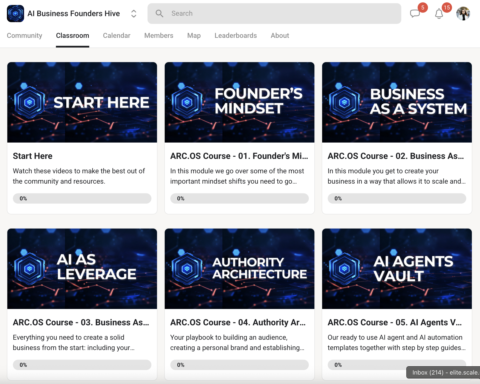The height and width of the screenshot is (384, 480).
Task: Click ARC.OS Course 04 Authority title
Action: pyautogui.click(x=238, y=322)
